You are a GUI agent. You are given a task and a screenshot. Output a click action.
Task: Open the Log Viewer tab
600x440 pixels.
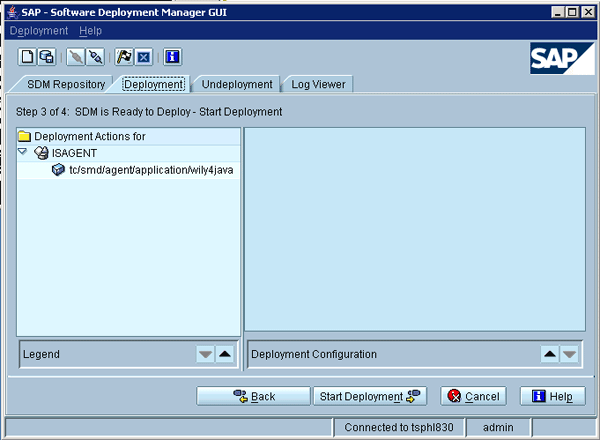click(318, 84)
